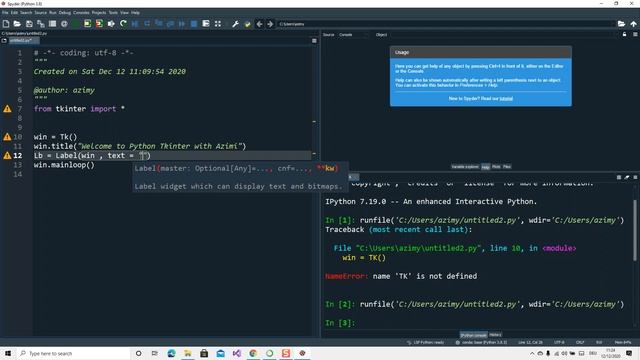Toggle fullscreen layout icon with four corners
This screenshot has width=640, height=360.
(x=218, y=24)
